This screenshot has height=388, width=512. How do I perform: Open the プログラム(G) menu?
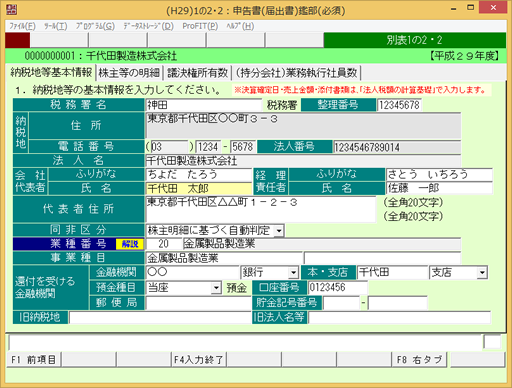[x=95, y=26]
